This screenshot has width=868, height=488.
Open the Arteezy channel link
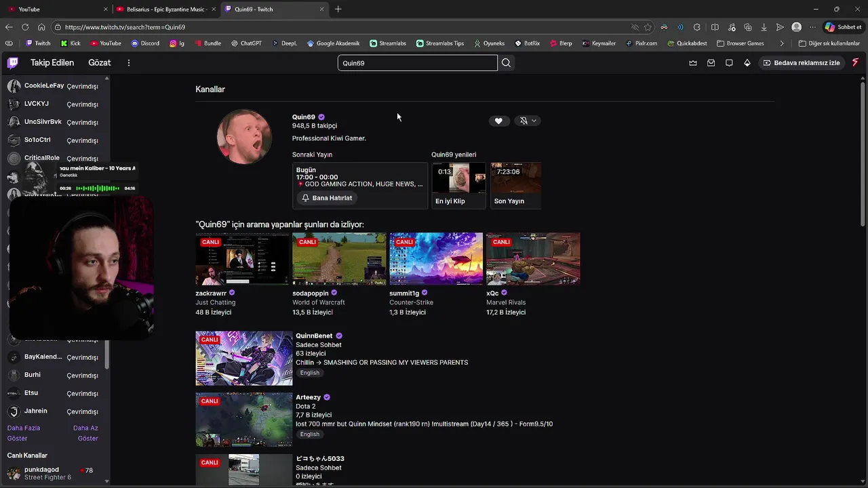tap(308, 397)
